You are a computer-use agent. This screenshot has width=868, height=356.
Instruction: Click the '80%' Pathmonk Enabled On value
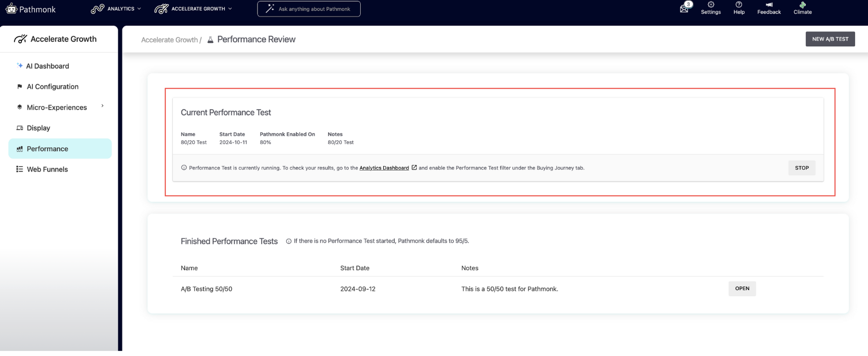click(265, 143)
